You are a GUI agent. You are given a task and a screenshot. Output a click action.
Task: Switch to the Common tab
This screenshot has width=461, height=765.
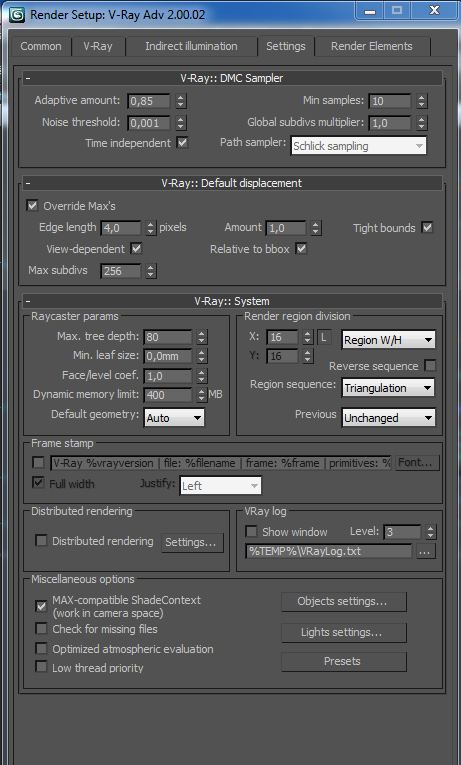click(41, 46)
